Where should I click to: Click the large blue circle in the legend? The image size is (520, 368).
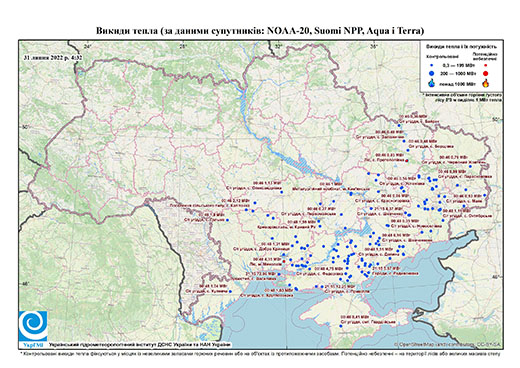(432, 73)
